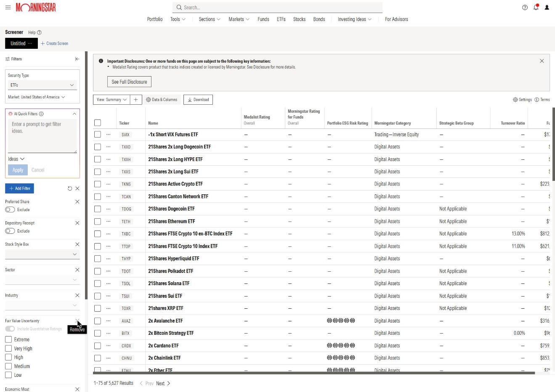Open the user account profile icon
555x392 pixels.
pyautogui.click(x=547, y=8)
